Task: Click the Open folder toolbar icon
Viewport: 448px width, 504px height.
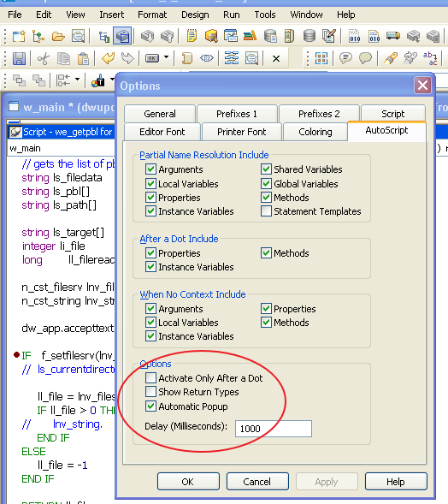Action: coord(58,36)
